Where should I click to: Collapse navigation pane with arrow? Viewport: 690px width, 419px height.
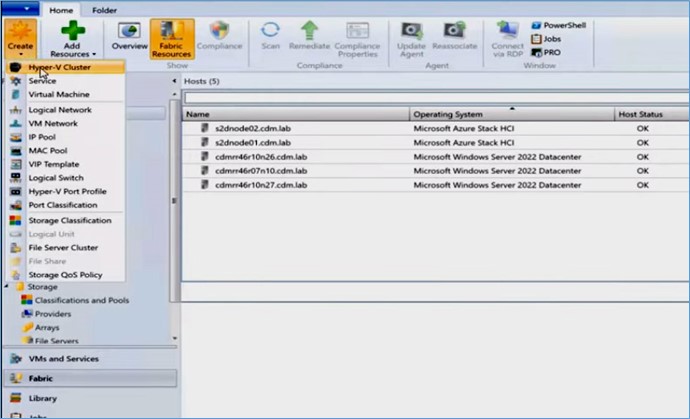tap(174, 81)
